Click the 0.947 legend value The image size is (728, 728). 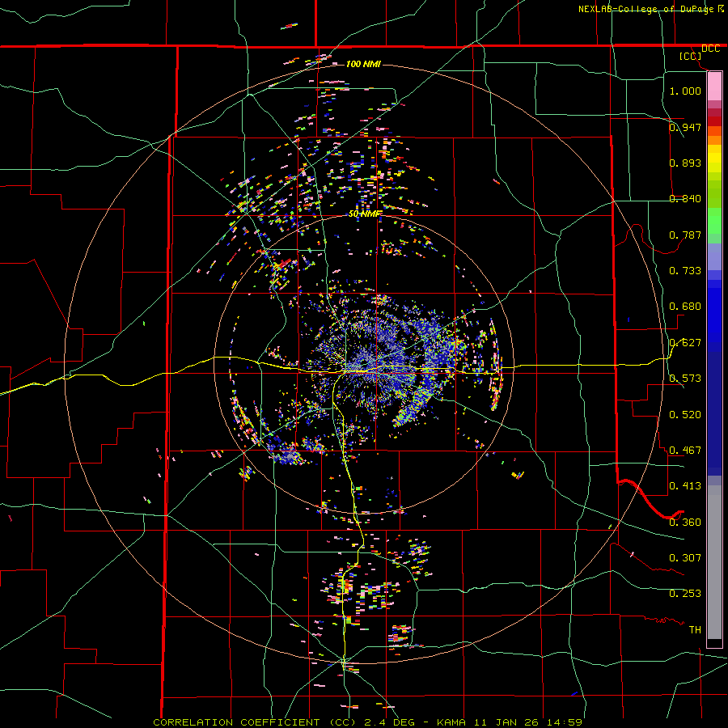click(x=685, y=127)
